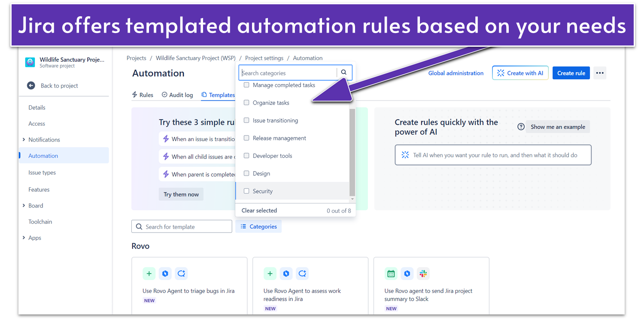Click the copy icon beside Templates tab
The width and height of the screenshot is (644, 320).
[204, 95]
